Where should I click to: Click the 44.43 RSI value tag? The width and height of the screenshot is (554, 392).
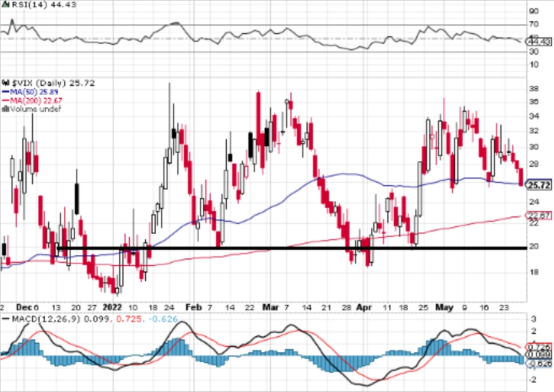[x=539, y=42]
